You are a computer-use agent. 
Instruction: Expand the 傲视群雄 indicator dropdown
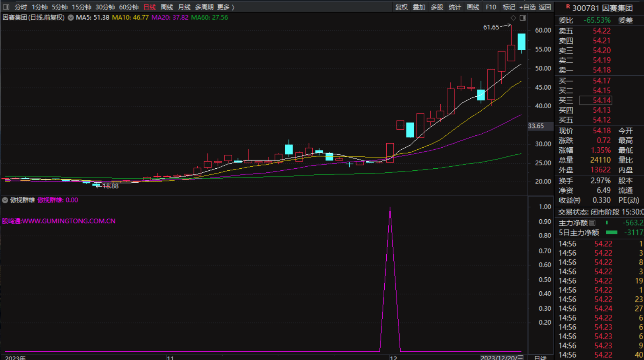pos(5,200)
